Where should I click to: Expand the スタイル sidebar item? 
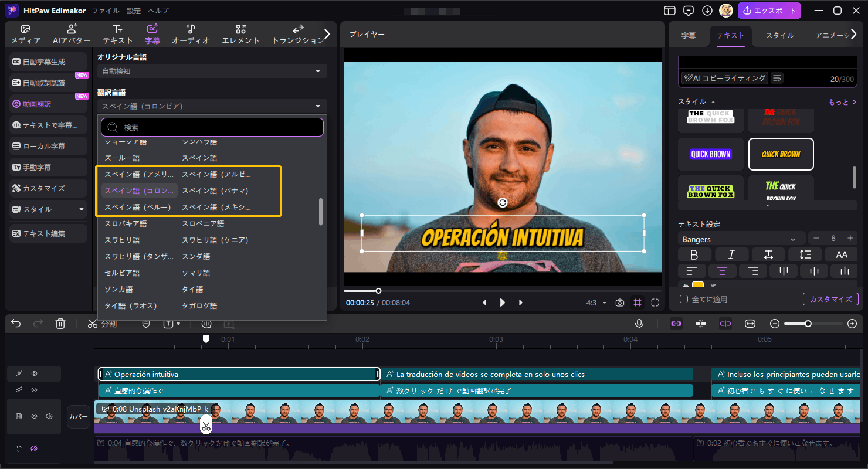point(48,209)
